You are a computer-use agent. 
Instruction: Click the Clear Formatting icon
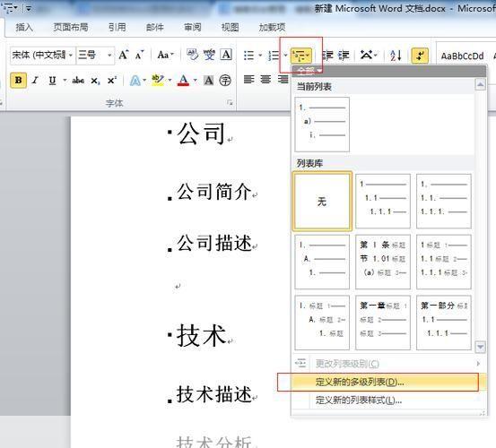click(x=192, y=55)
